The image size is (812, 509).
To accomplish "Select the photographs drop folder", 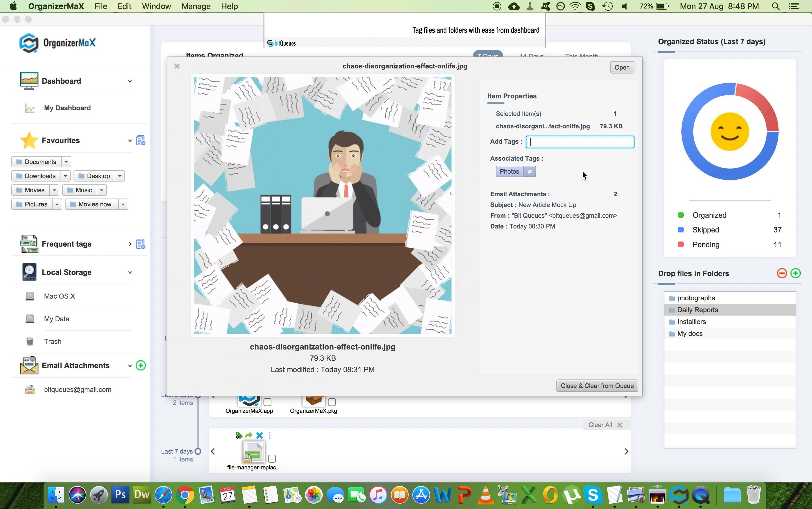I will point(729,298).
